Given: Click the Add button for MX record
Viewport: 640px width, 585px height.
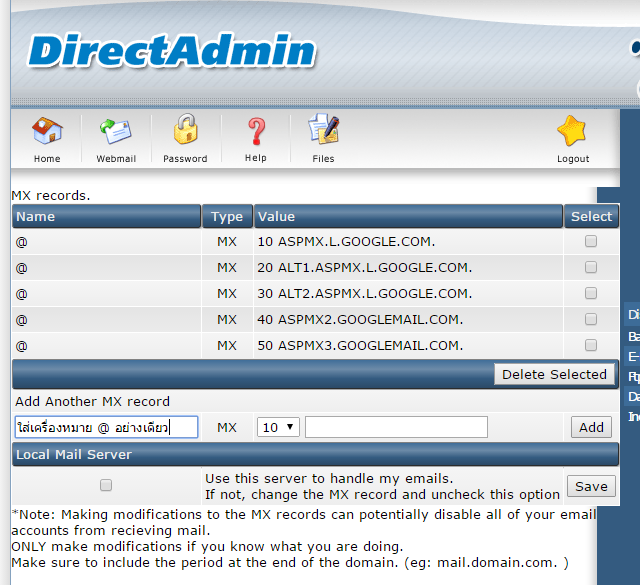Looking at the screenshot, I should pyautogui.click(x=591, y=427).
